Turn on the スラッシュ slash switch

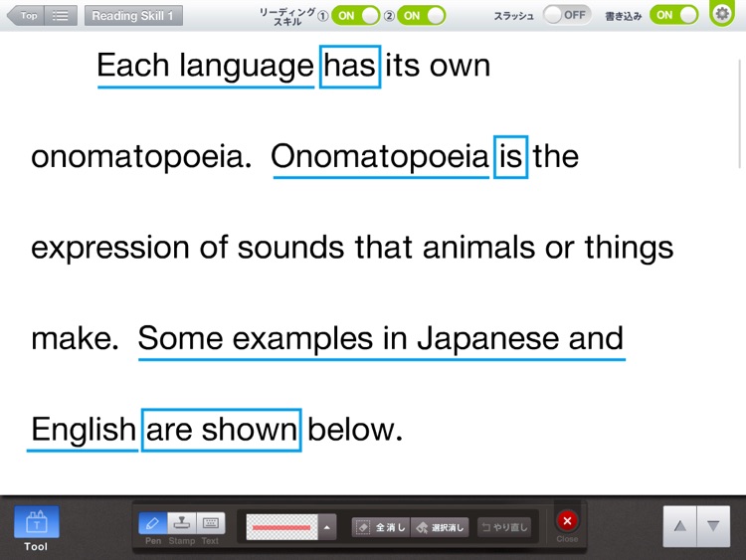click(x=567, y=15)
